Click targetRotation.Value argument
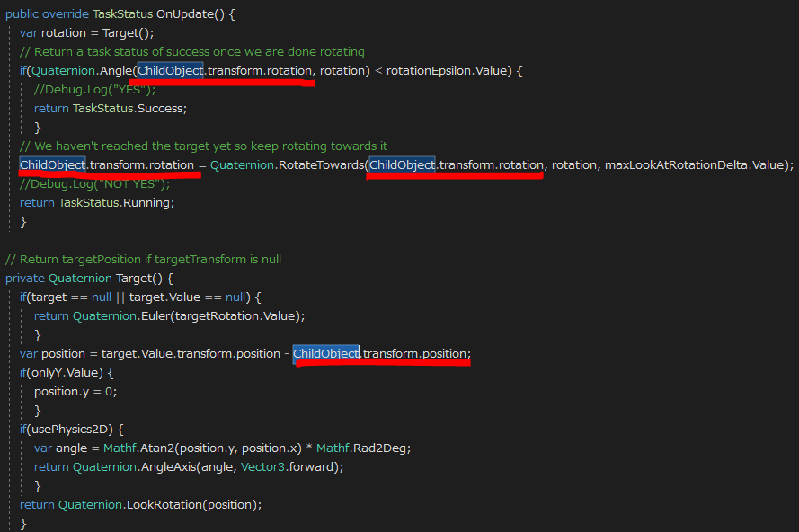Screen dimensions: 799x532 tap(235, 316)
